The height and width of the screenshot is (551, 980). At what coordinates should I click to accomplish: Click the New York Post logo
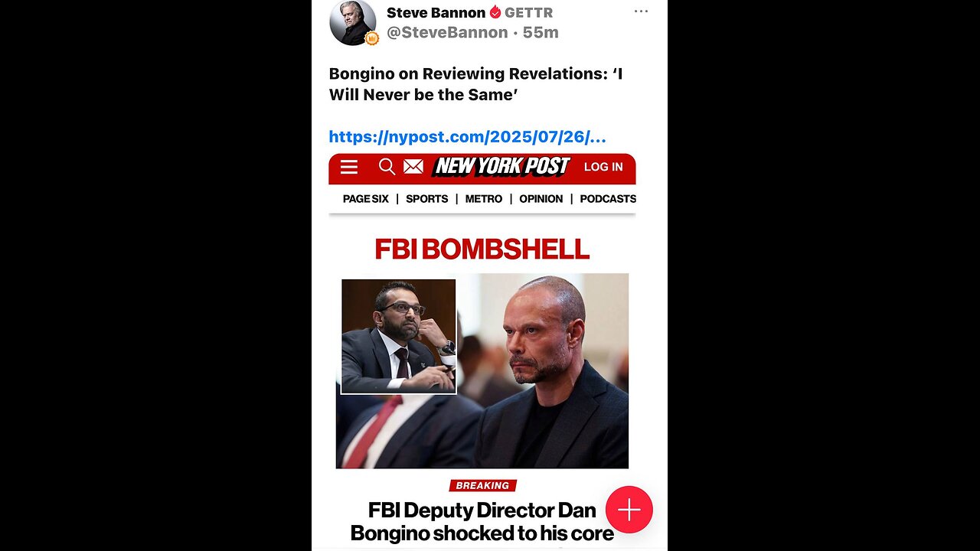click(502, 166)
